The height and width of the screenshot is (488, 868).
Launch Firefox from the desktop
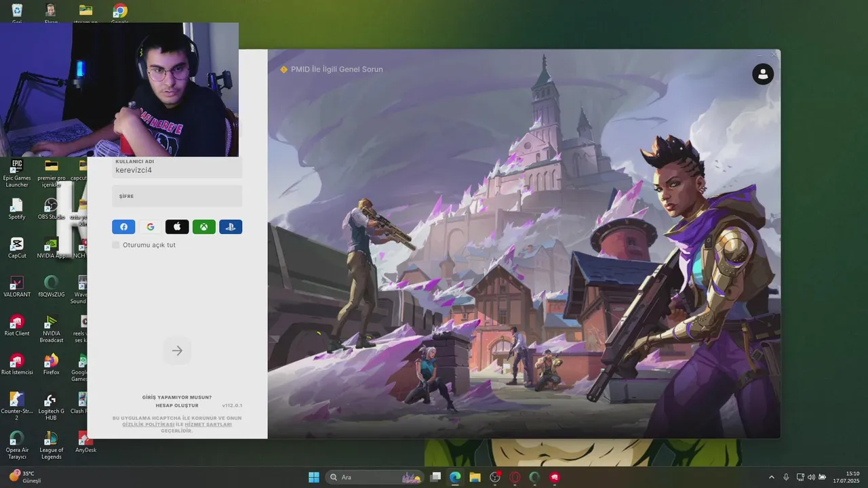coord(51,365)
